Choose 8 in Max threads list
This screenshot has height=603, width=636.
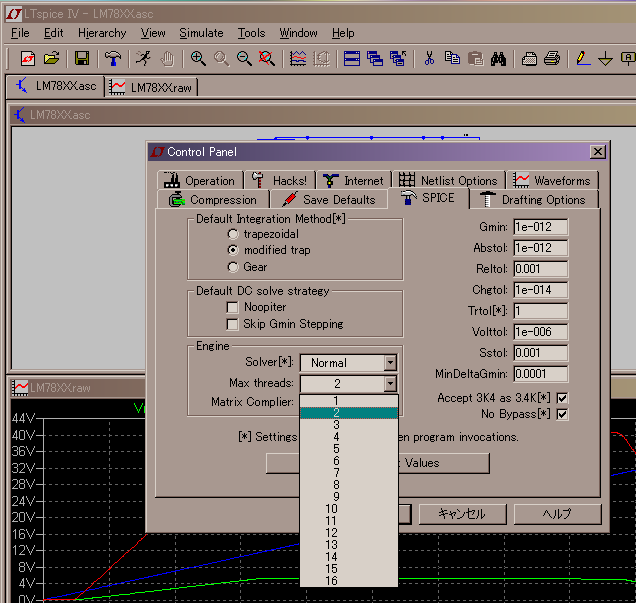point(348,485)
